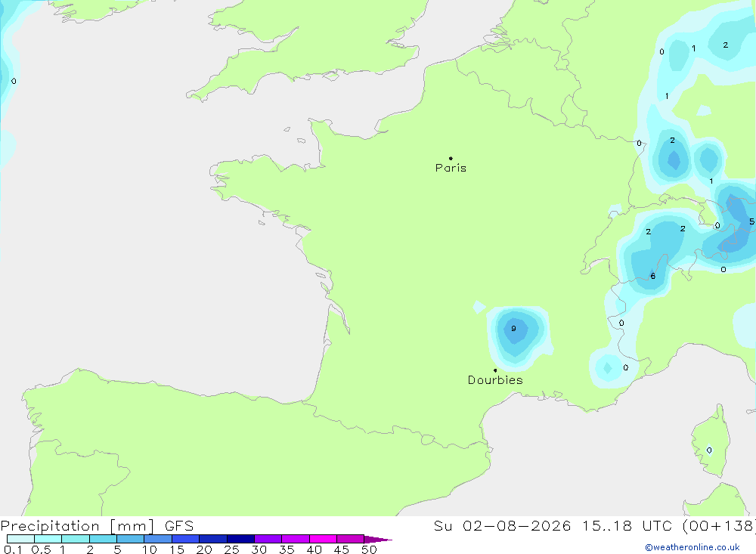
Task: Click the Paris city label
Action: [451, 168]
